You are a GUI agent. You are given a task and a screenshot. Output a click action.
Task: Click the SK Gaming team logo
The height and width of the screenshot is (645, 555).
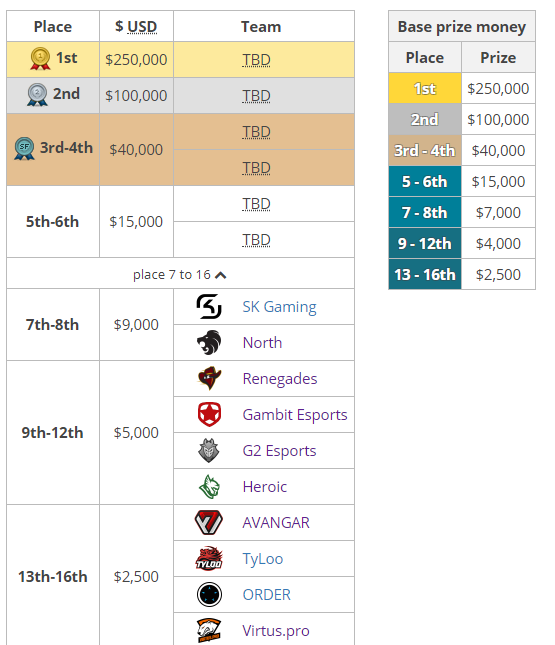click(209, 307)
